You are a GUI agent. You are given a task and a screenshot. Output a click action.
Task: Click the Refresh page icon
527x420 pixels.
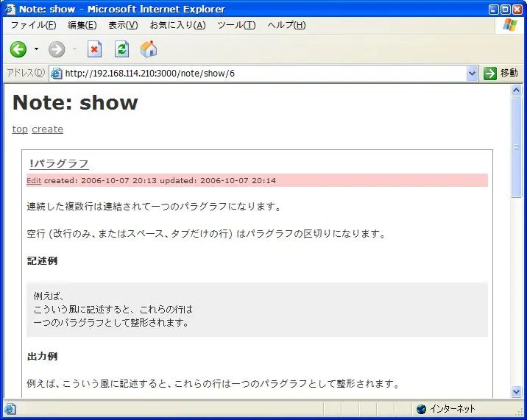tap(121, 49)
